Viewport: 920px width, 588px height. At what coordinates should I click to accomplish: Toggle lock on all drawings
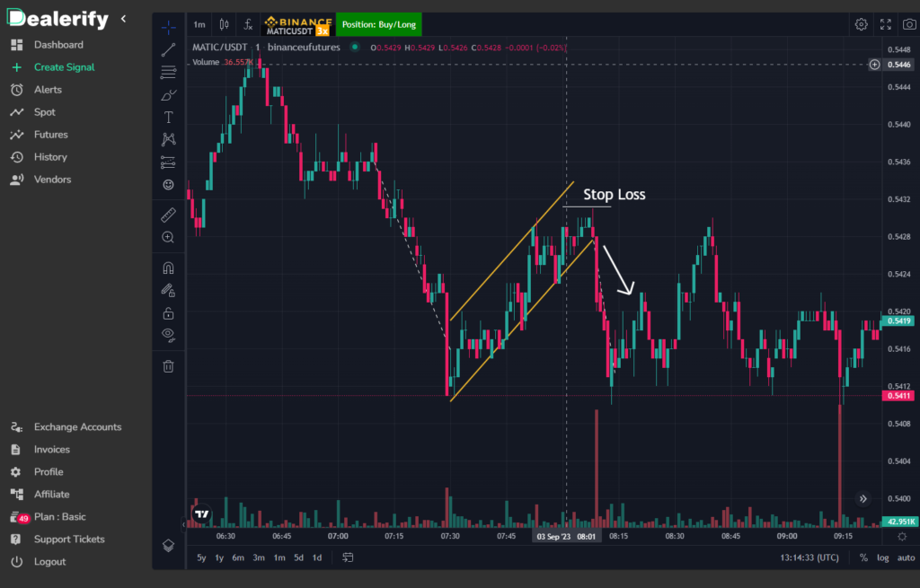[168, 312]
